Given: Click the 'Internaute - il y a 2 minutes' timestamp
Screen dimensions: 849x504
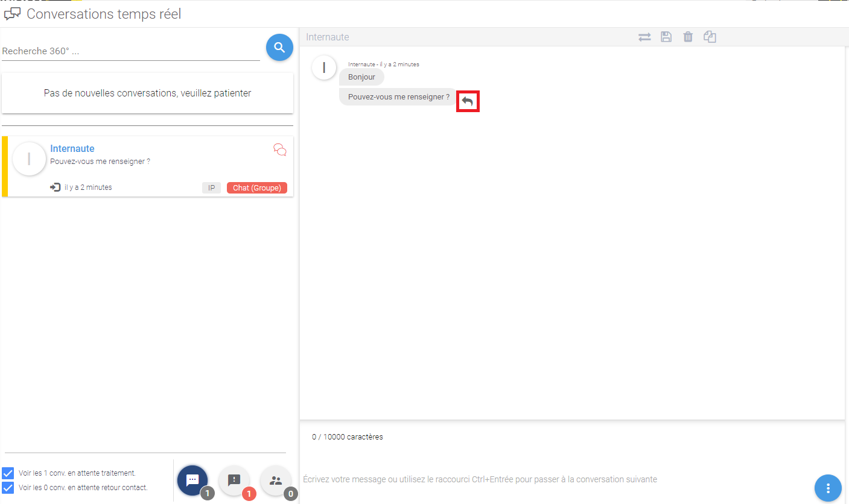Looking at the screenshot, I should (384, 65).
